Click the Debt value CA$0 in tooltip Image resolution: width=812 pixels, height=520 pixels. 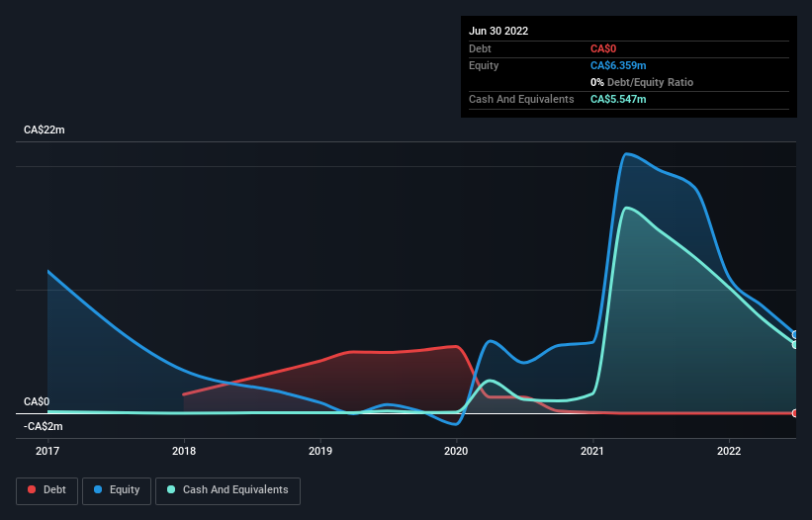click(603, 48)
